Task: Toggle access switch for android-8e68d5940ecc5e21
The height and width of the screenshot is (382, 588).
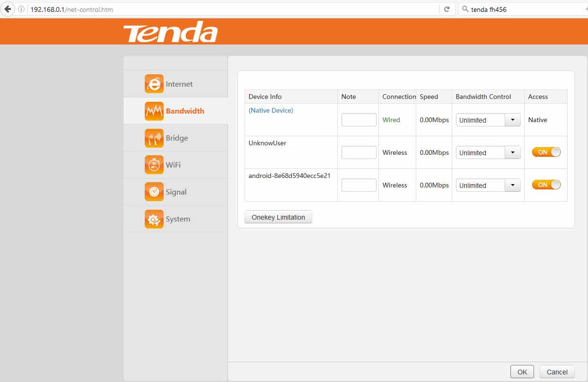Action: pos(546,185)
